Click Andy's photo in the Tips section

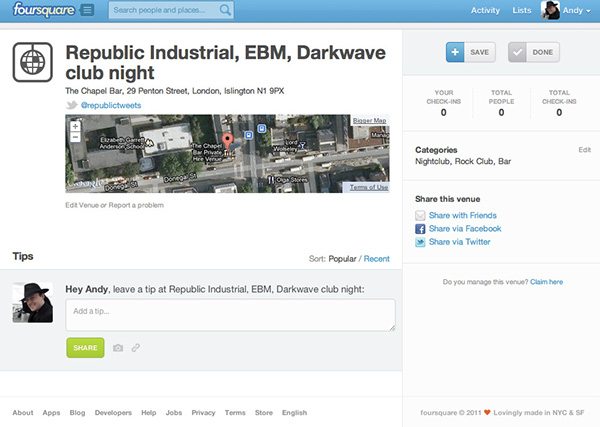tap(33, 303)
